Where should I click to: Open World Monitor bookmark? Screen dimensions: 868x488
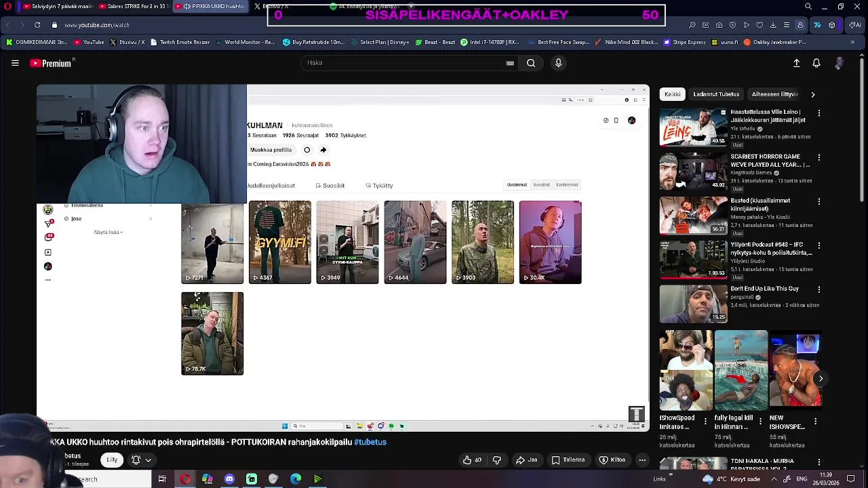coord(245,42)
